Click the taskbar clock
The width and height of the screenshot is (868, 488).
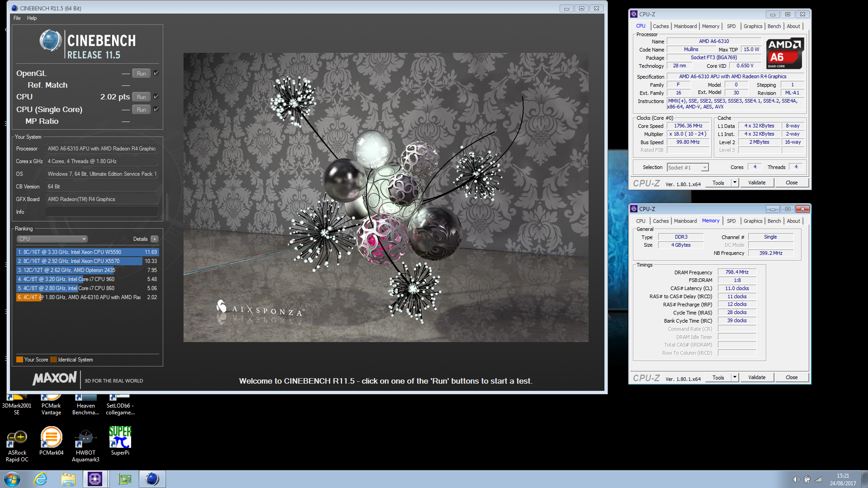point(843,479)
